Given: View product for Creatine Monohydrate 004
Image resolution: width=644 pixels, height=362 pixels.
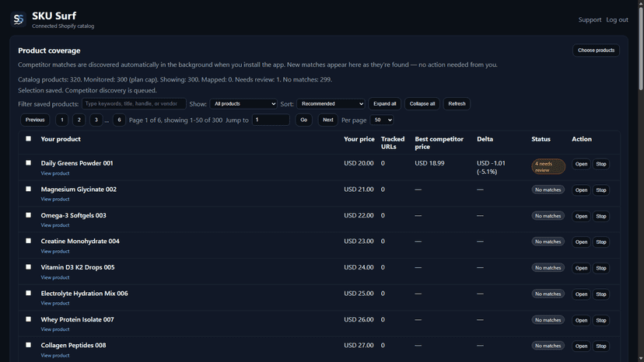Looking at the screenshot, I should [55, 251].
